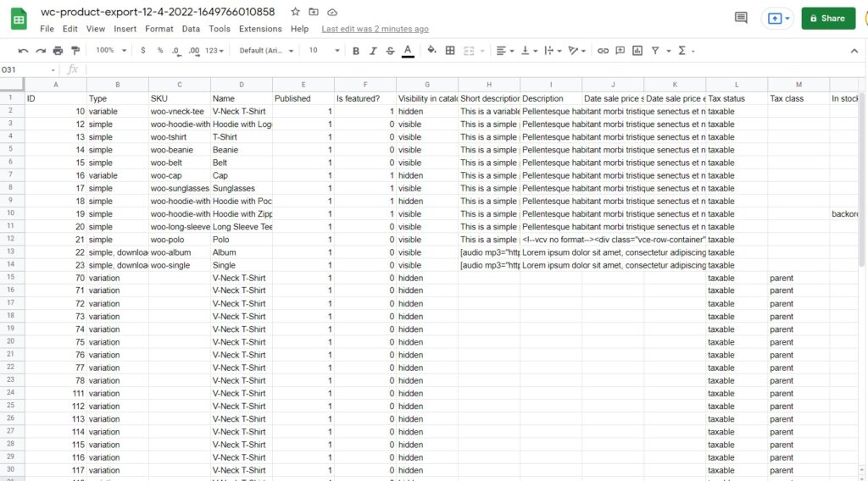
Task: Select cell with 'woo-album' SKU
Action: pos(180,252)
